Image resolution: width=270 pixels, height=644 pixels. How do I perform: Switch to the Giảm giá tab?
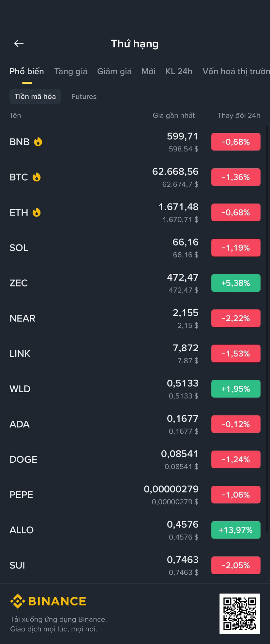point(114,71)
